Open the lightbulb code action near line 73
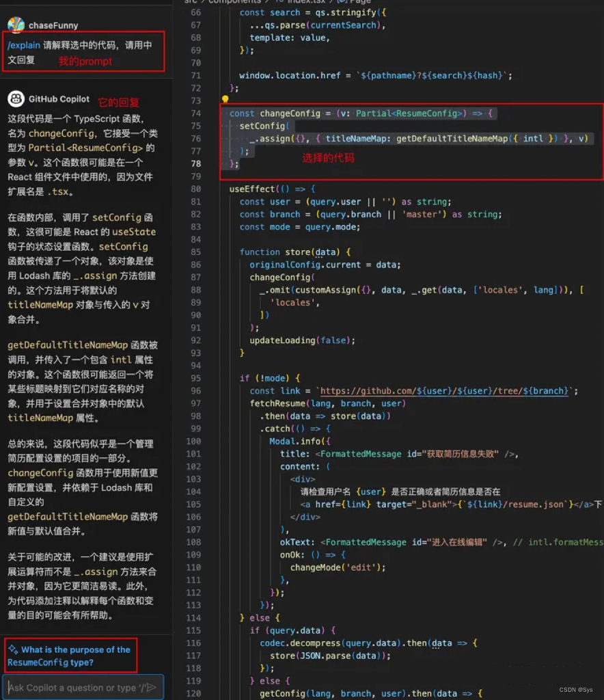Screen dimensions: 604x700 (225, 99)
